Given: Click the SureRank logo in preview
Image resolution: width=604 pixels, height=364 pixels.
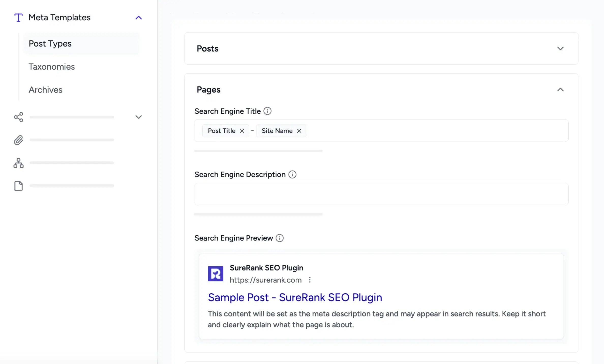Looking at the screenshot, I should click(216, 274).
